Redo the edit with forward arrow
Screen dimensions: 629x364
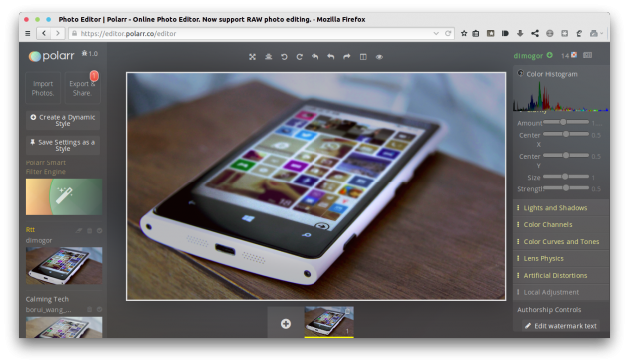[347, 57]
